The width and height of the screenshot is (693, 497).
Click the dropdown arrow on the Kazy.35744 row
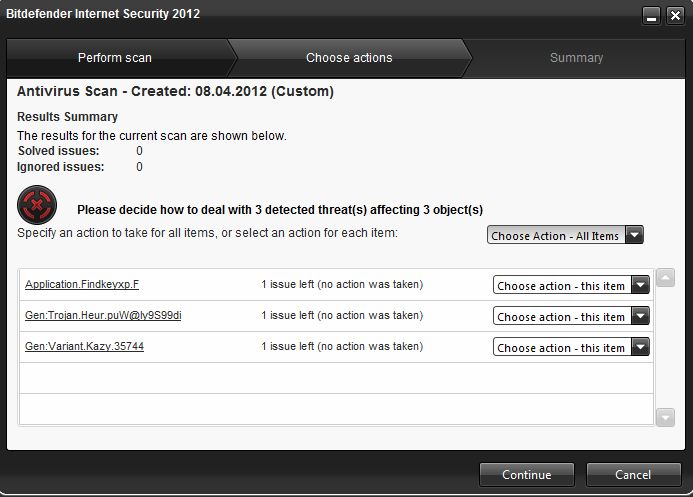[x=640, y=347]
